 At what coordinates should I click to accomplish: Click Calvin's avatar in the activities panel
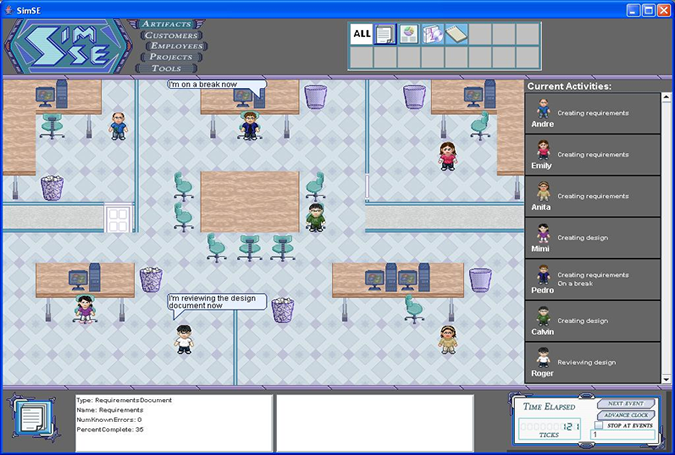pos(542,316)
